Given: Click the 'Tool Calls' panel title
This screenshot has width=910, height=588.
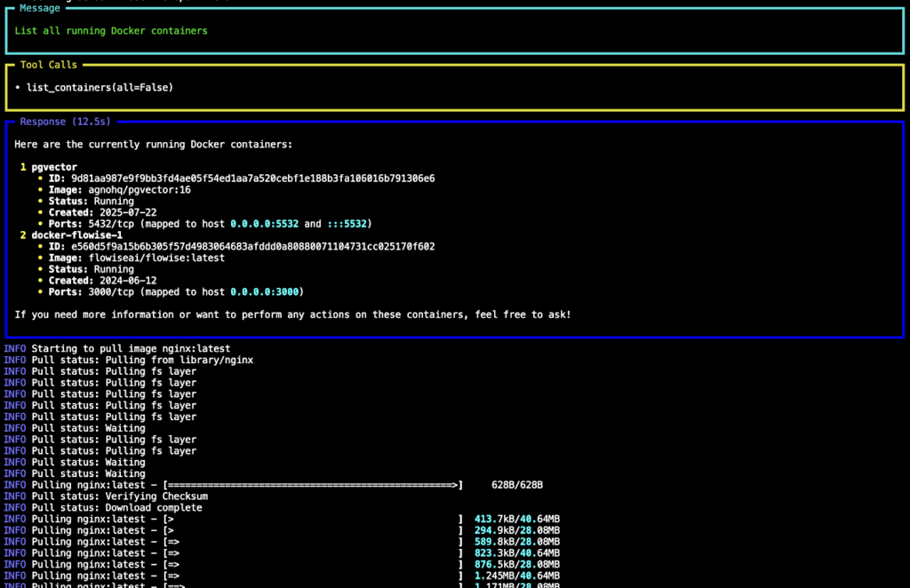Looking at the screenshot, I should click(48, 65).
